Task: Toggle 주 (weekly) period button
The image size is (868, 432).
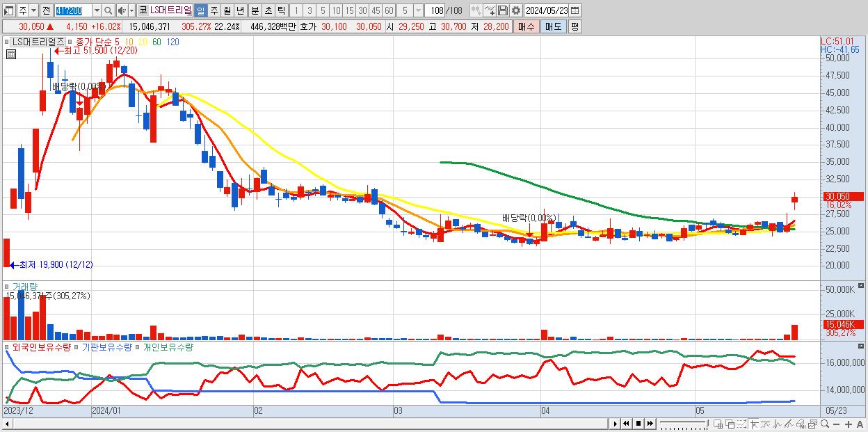Action: click(x=214, y=10)
